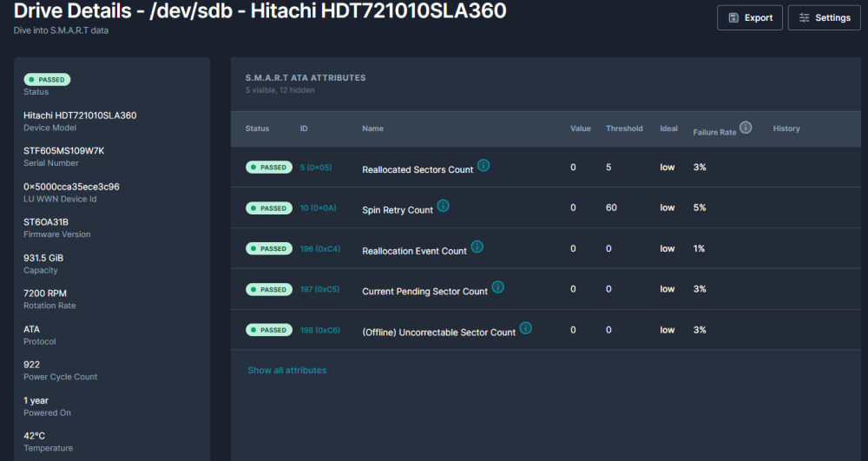Click 'Dive into S.M.A.R.T data' subtitle
The height and width of the screenshot is (461, 868).
pos(61,30)
